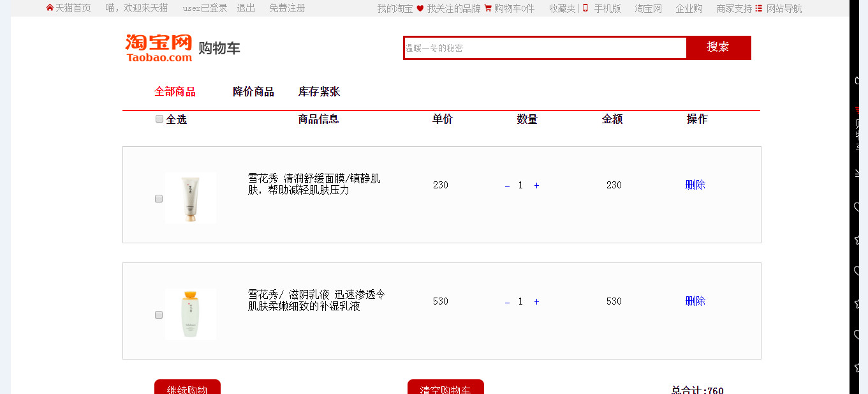Check the box for 滋阴乳液 item
868x394 pixels.
click(x=159, y=315)
